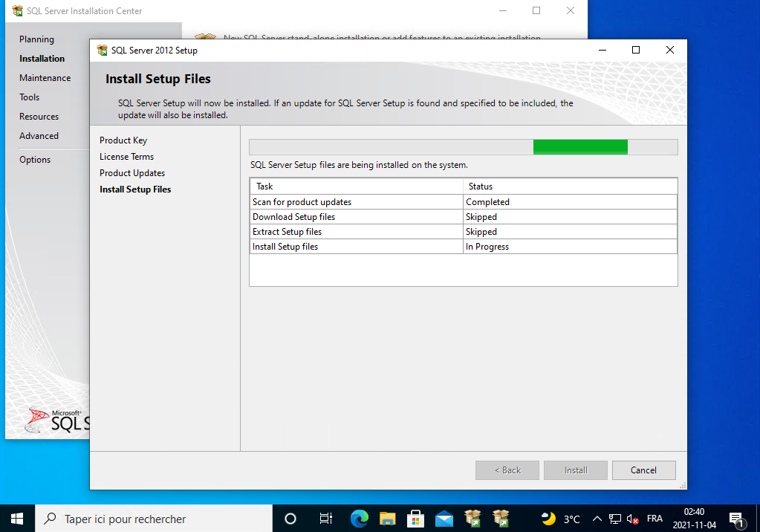This screenshot has height=532, width=760.
Task: Go to the Advanced section
Action: point(39,136)
